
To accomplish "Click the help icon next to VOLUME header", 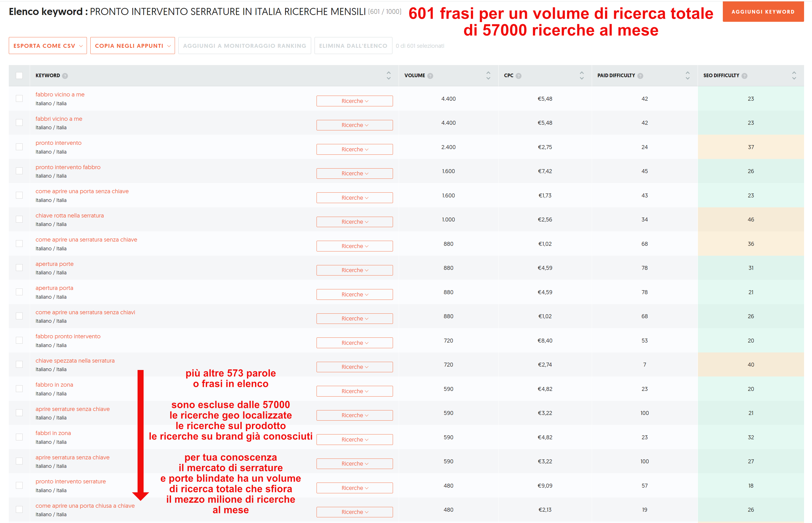I will 430,76.
